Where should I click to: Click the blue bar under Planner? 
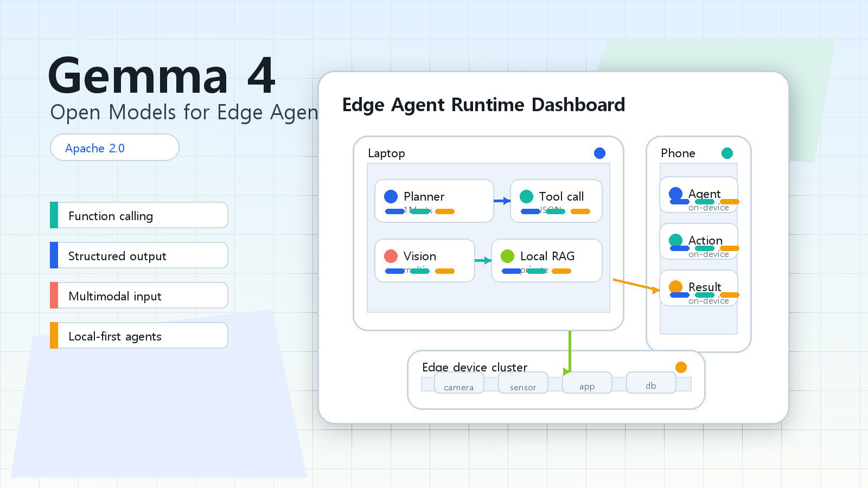pyautogui.click(x=395, y=211)
